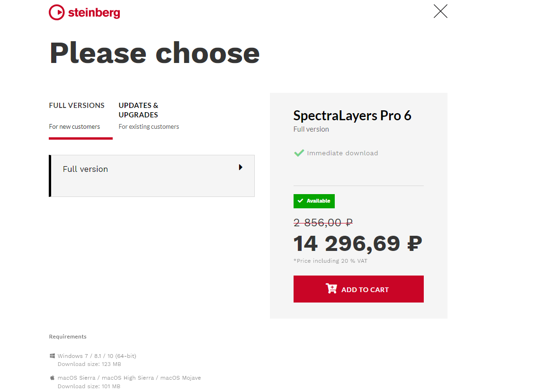Image resolution: width=536 pixels, height=392 pixels.
Task: Click the struck-through 2 856,00 ₽ price
Action: click(x=323, y=223)
